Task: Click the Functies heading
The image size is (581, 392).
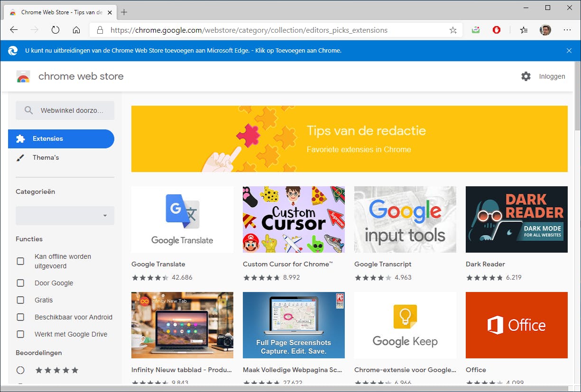Action: point(29,239)
